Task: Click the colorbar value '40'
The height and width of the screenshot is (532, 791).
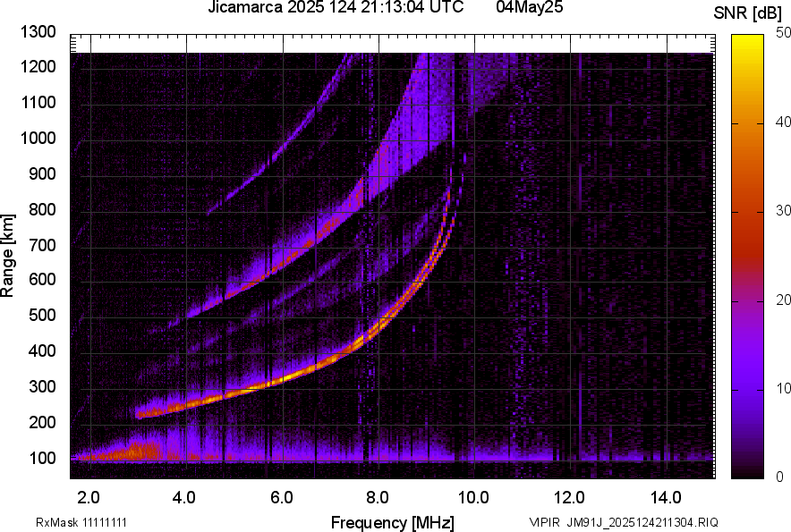Action: [x=783, y=122]
